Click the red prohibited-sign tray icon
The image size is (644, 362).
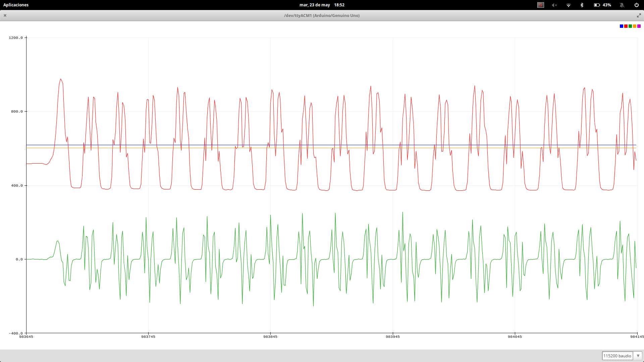point(541,5)
